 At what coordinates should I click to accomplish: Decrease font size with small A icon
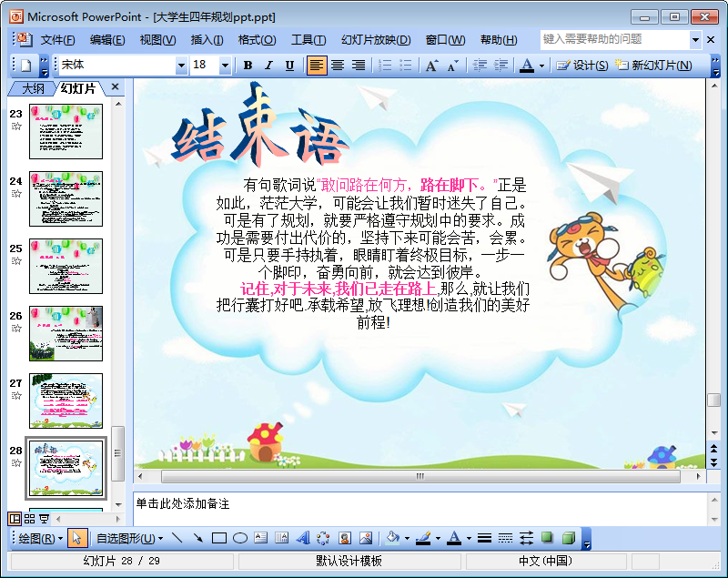pos(452,66)
